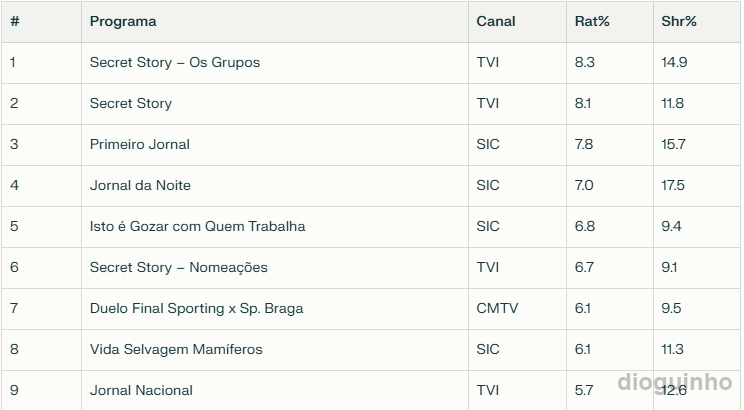
Task: Click the 11.3 share value
Action: (672, 350)
